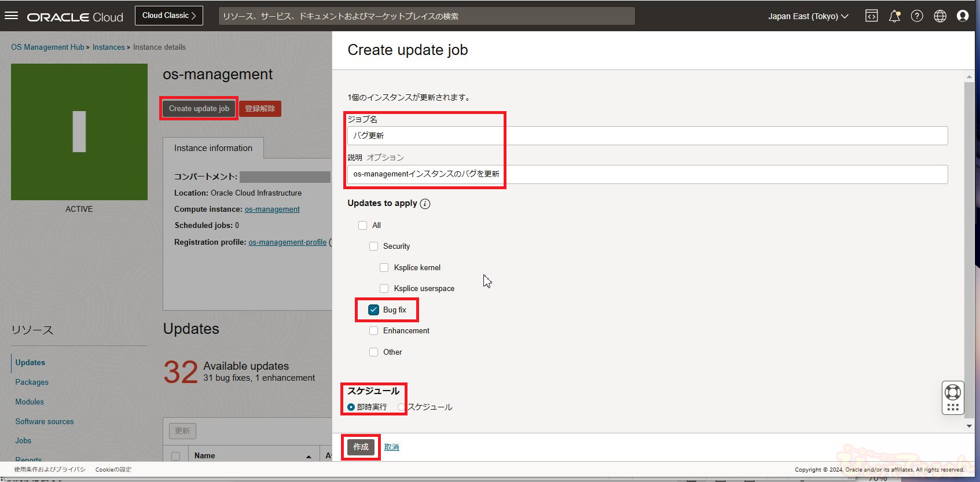This screenshot has width=980, height=482.
Task: Click the info icon beside Updates to apply
Action: [x=425, y=204]
